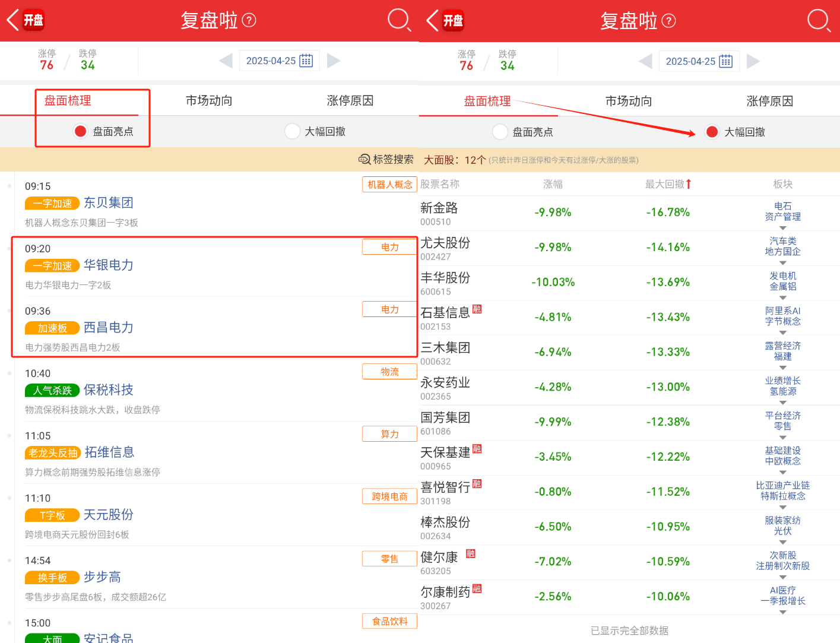Expand sector tags for 石基信息

click(x=782, y=333)
